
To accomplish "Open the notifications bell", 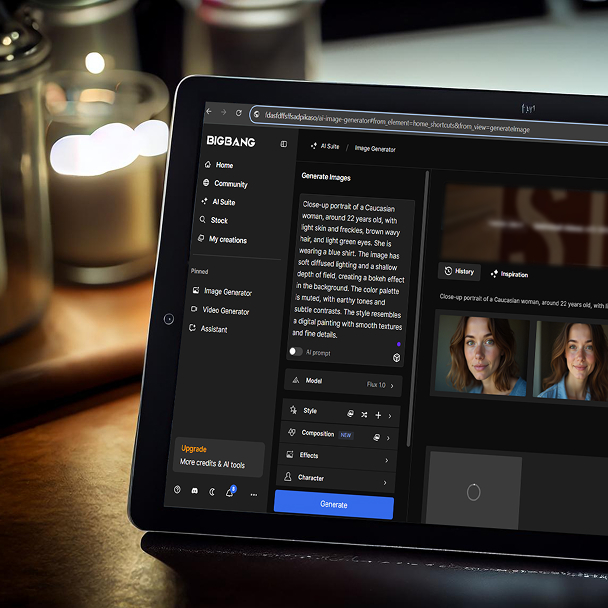I will [230, 492].
